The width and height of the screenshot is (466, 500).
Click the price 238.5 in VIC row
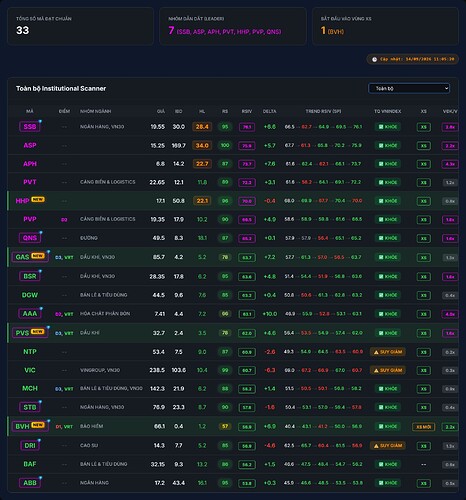[157, 370]
